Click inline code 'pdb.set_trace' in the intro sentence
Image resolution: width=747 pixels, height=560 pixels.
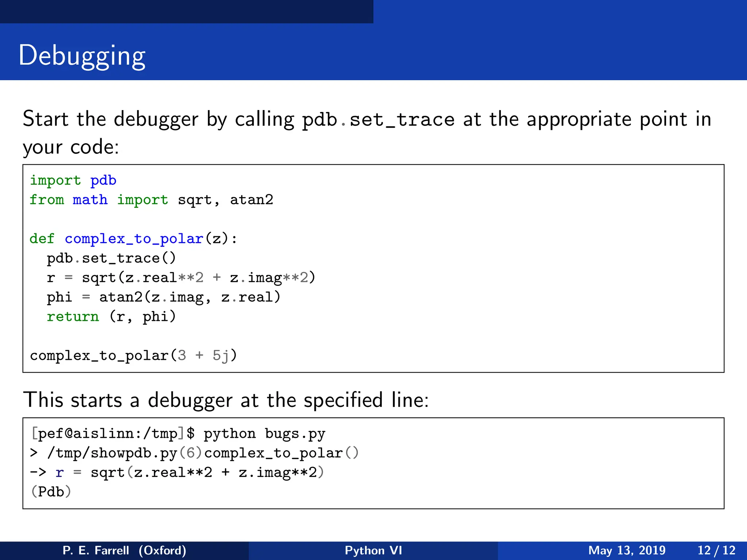(x=379, y=120)
